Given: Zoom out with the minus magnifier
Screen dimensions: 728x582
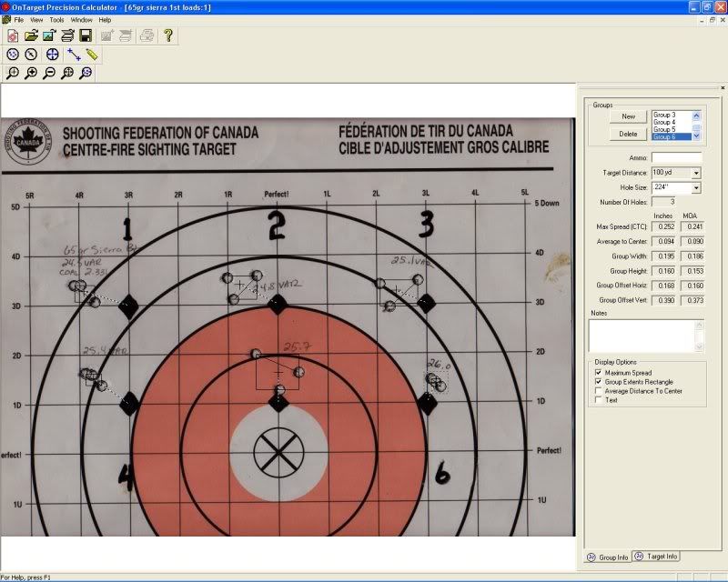Looking at the screenshot, I should pos(49,73).
